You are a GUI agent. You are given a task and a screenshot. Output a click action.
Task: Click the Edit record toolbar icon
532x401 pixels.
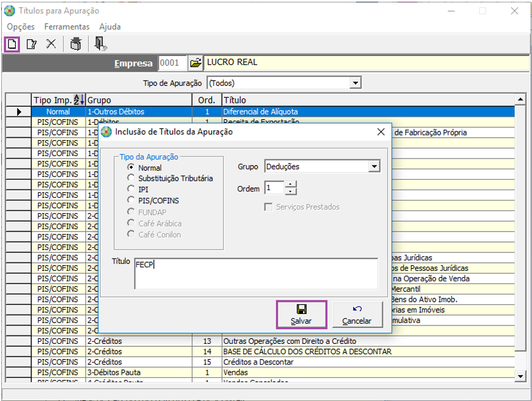click(x=32, y=44)
